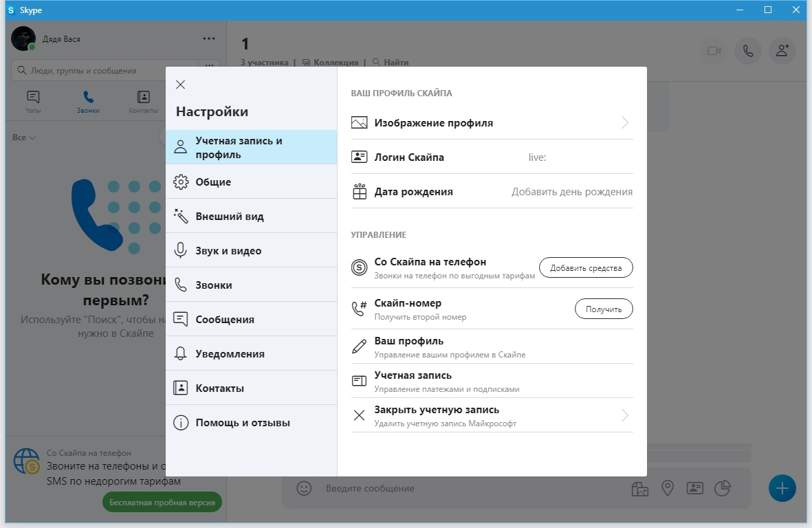The image size is (812, 528).
Task: Click the Skype credit icon for Со Скайпа на телефон
Action: tap(359, 267)
